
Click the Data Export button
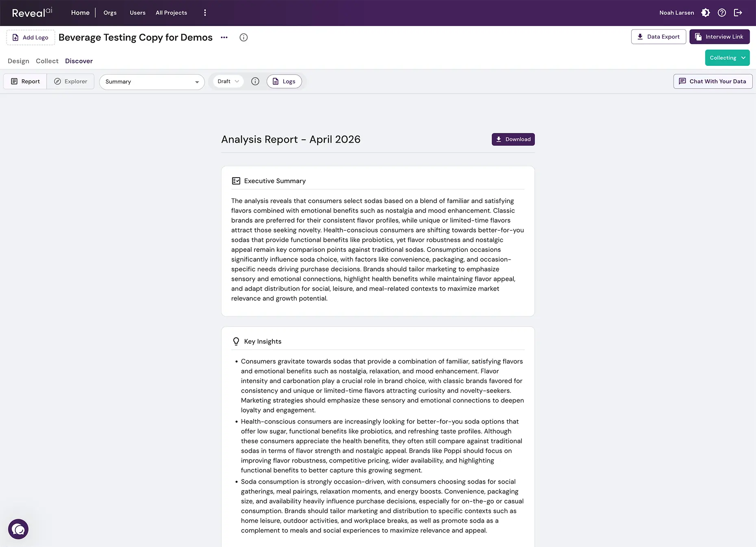point(658,37)
